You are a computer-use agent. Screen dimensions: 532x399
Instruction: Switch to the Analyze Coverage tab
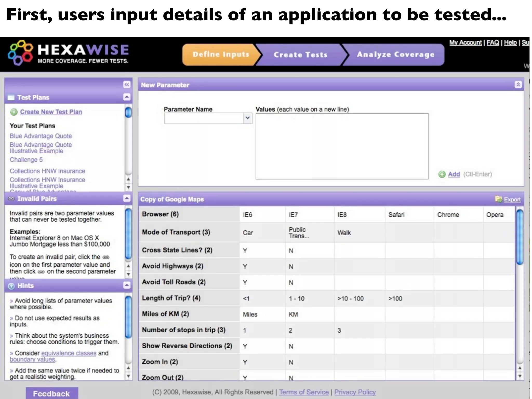click(395, 54)
